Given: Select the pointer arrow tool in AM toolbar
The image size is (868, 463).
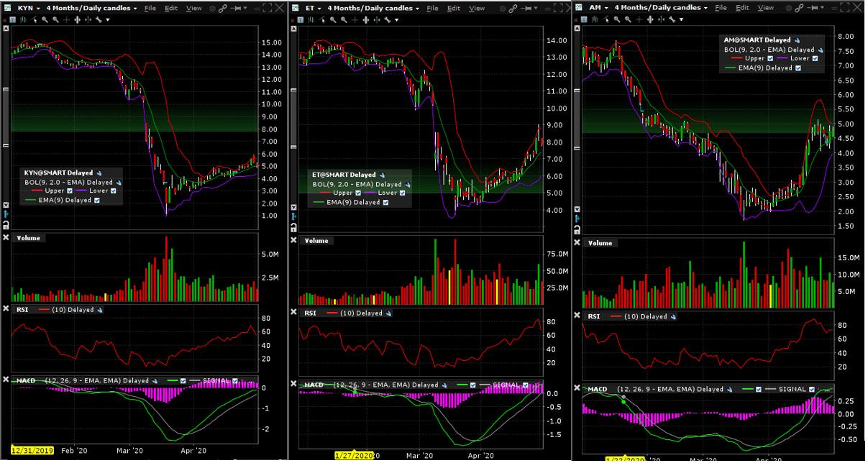Looking at the screenshot, I should [x=606, y=19].
